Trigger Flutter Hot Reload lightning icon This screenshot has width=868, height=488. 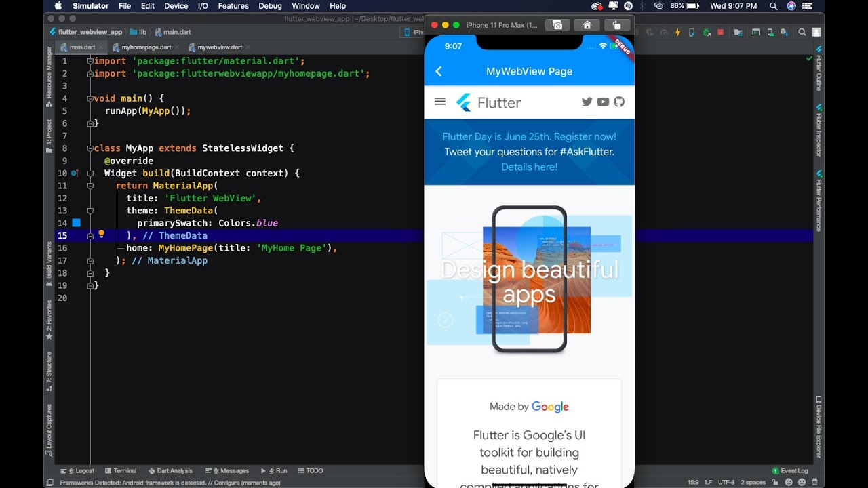pyautogui.click(x=677, y=32)
